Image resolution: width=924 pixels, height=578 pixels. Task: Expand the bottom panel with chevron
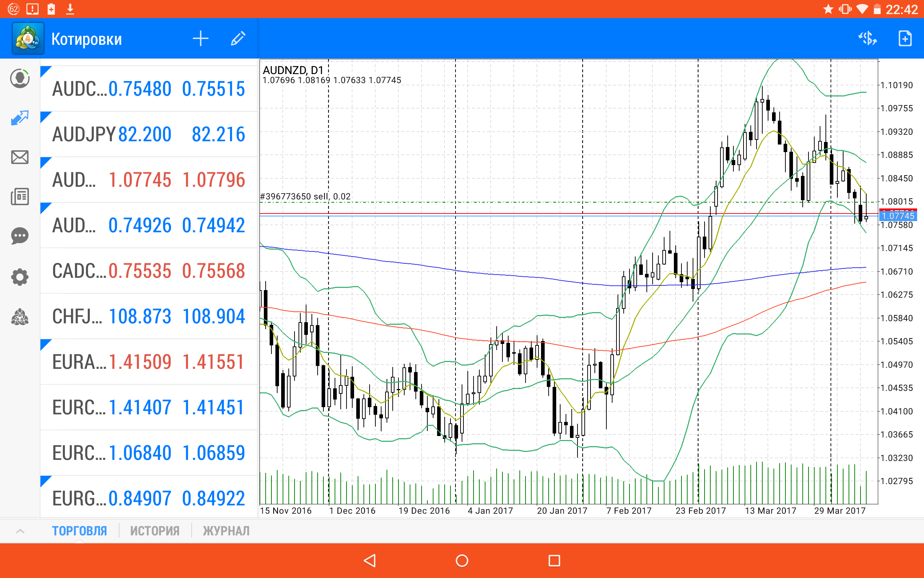[x=20, y=531]
